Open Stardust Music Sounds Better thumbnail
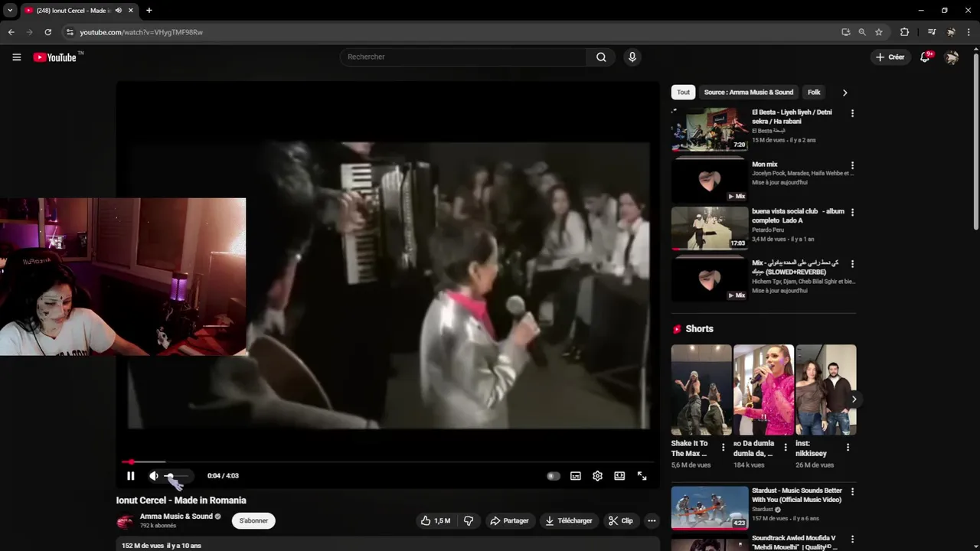Screen dimensions: 980x551 tap(710, 508)
